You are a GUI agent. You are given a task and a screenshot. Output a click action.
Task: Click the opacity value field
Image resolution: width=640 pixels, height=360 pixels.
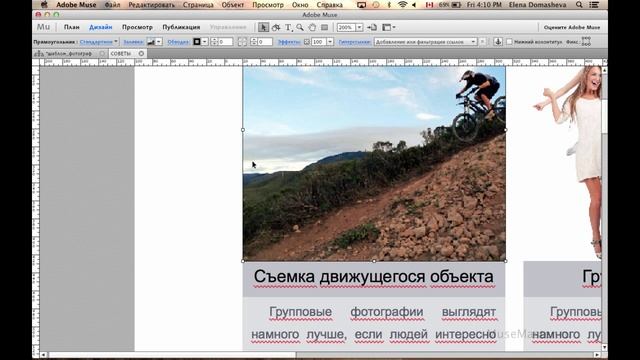point(318,42)
